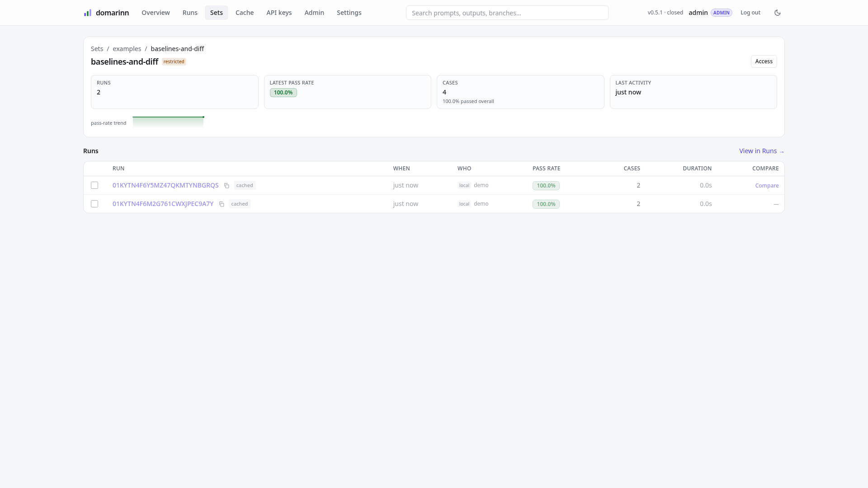Click the 100.0% pass rate in second run row

pyautogui.click(x=546, y=204)
